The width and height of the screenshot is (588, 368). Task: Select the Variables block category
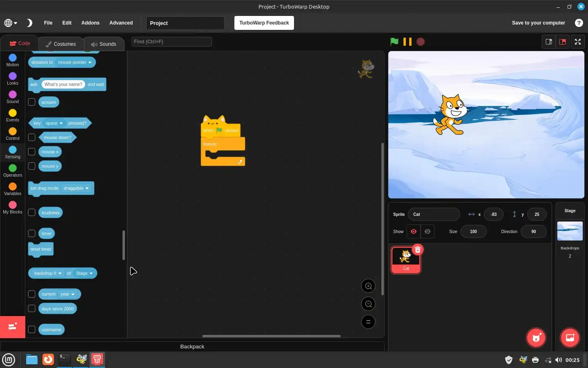[x=13, y=189]
